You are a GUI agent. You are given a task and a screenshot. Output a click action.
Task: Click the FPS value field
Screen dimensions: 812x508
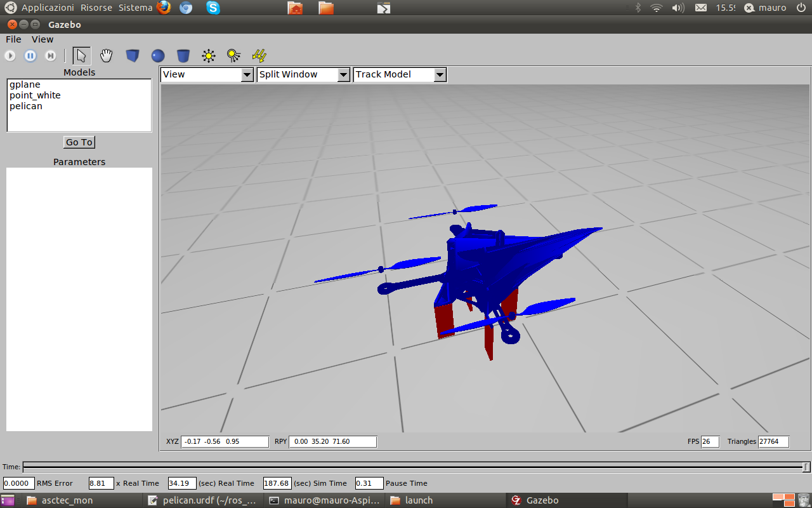(x=710, y=441)
